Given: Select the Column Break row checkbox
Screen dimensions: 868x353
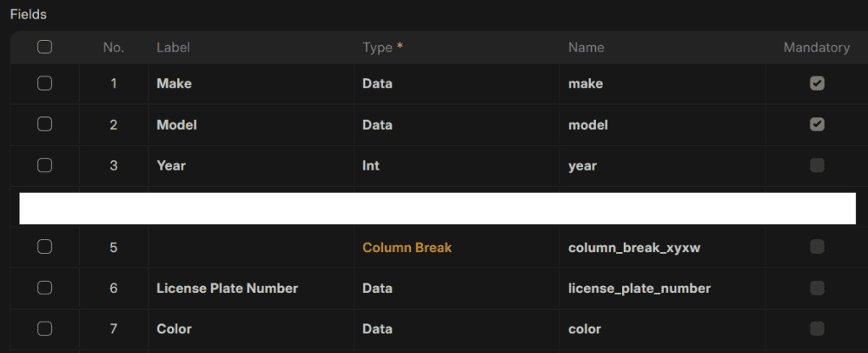Looking at the screenshot, I should coord(45,247).
